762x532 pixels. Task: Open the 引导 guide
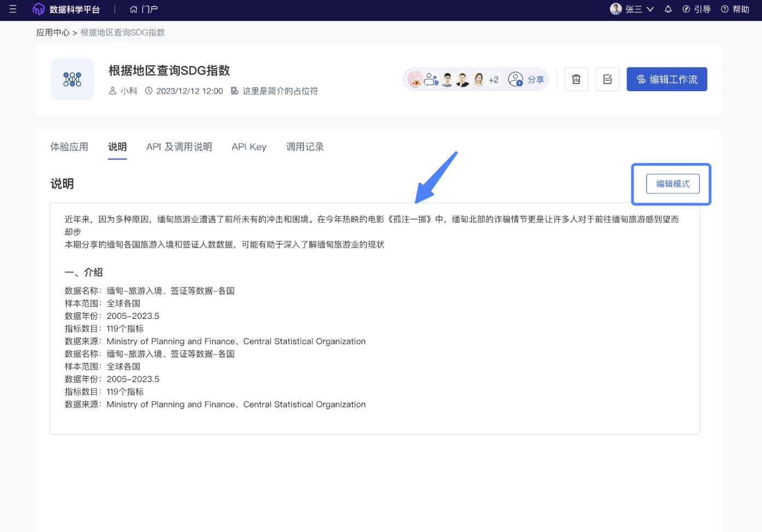(x=696, y=9)
